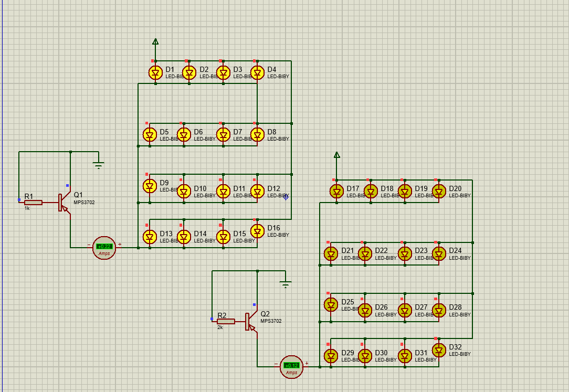Viewport: 569px width, 392px height.
Task: Pick the D24 LED symbol
Action: [439, 254]
